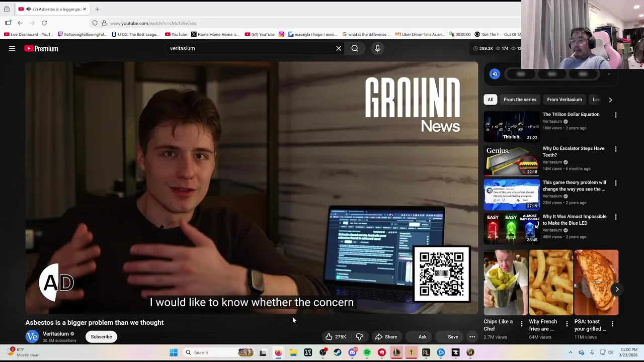Click the blue IQ extension icon
The width and height of the screenshot is (644, 362).
pos(495,74)
